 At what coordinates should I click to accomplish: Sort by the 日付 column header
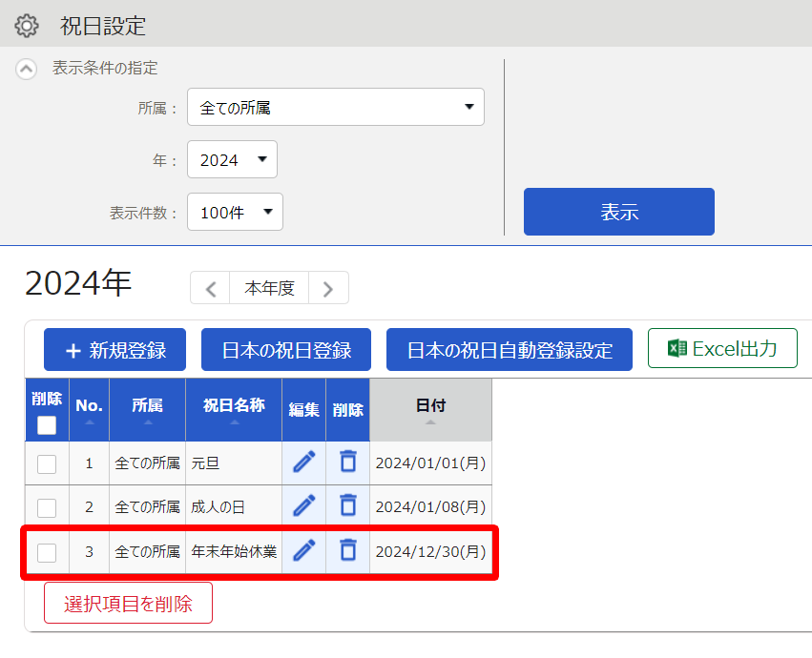pyautogui.click(x=431, y=410)
